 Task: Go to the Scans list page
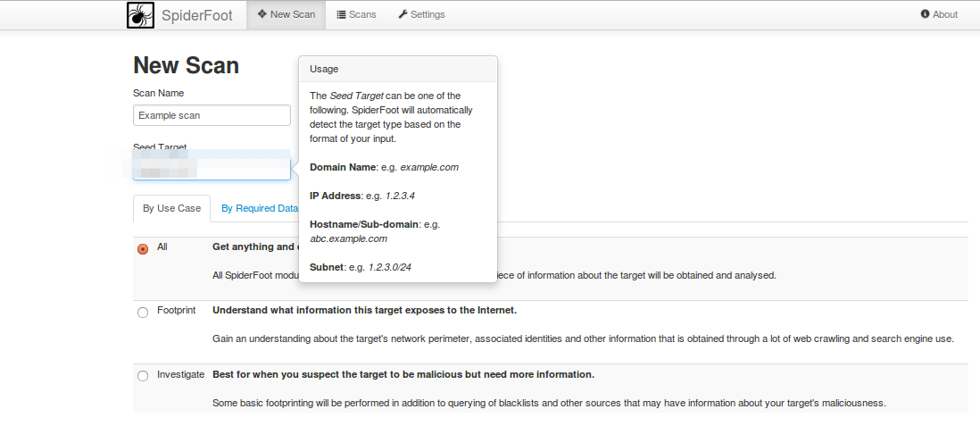[x=356, y=14]
